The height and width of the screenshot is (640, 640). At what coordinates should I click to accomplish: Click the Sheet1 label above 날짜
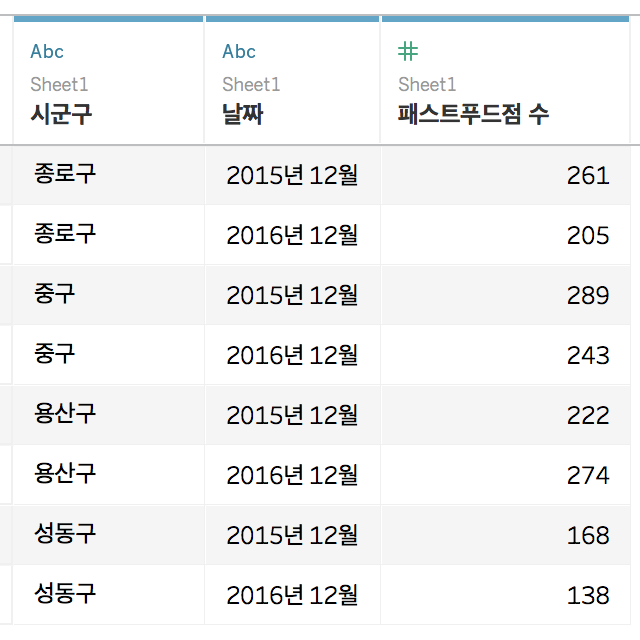pos(251,84)
